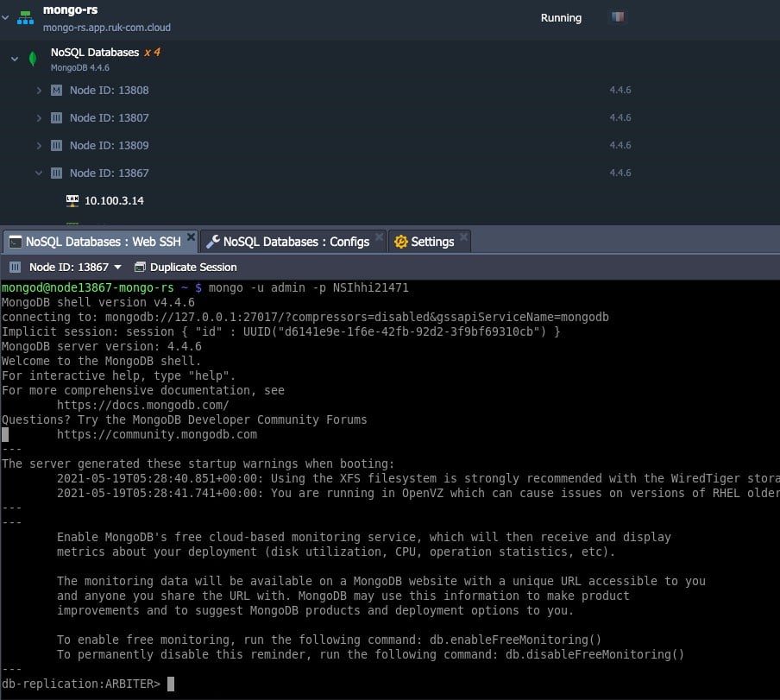Click the https://docs.mongodb.com/ URL in terminal
This screenshot has height=700, width=780.
(142, 405)
